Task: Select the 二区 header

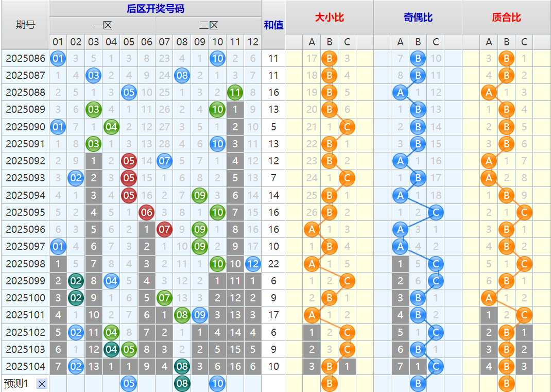Action: tap(209, 25)
